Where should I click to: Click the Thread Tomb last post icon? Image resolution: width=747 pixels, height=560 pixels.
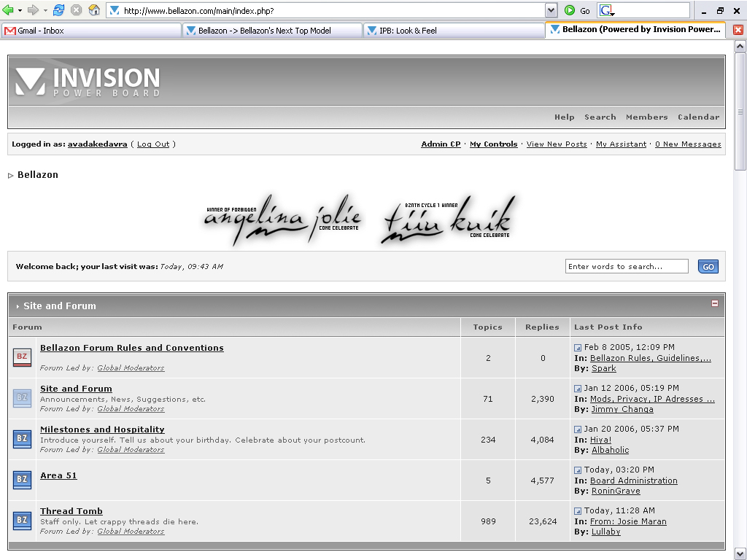(578, 511)
